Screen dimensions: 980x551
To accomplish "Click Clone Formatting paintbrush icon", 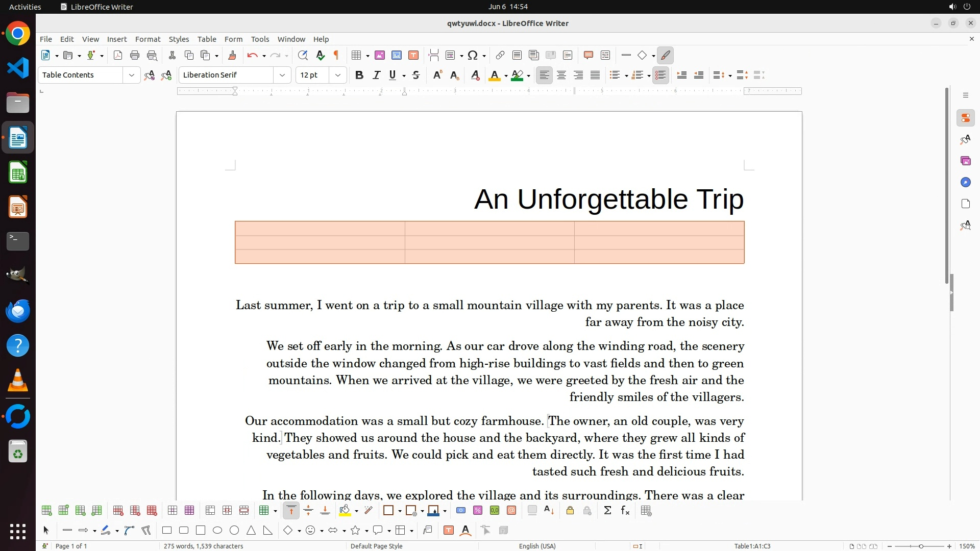I will pos(232,56).
